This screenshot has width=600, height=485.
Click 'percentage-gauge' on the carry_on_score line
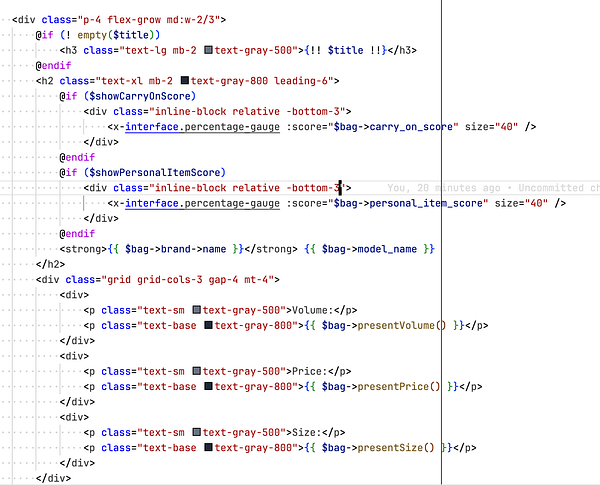[x=232, y=127]
